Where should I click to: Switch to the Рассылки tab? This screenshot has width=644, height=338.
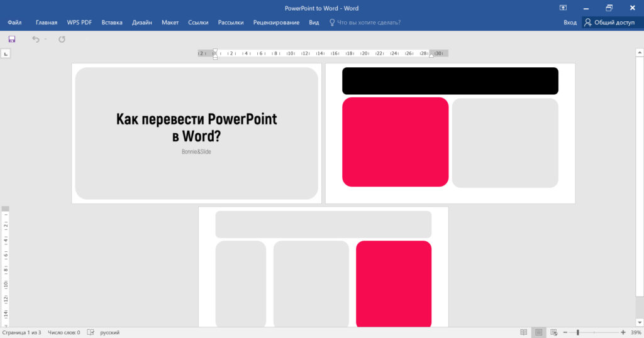pyautogui.click(x=230, y=23)
